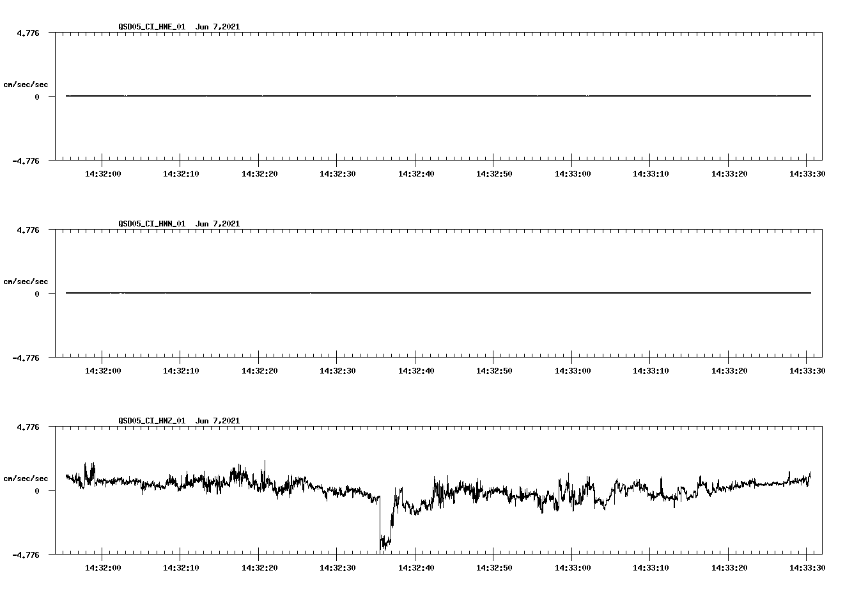Select the -4.776 lower limit on HNE plot
The image size is (868, 591).
pos(26,161)
